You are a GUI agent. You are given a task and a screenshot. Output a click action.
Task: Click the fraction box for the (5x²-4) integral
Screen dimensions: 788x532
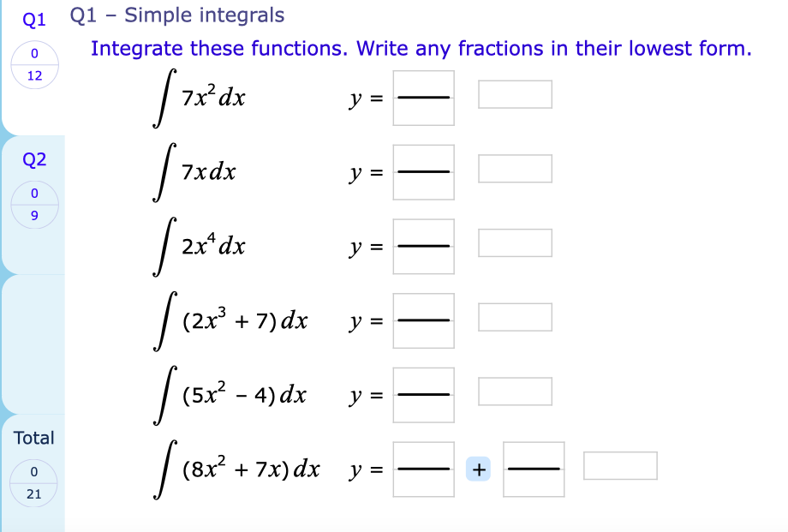(x=423, y=395)
